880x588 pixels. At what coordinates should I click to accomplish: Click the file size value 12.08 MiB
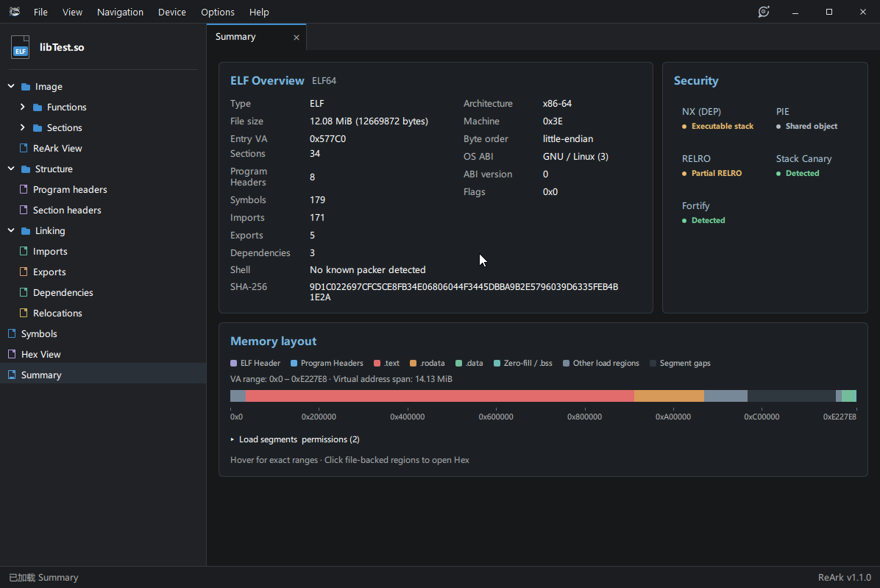[369, 121]
